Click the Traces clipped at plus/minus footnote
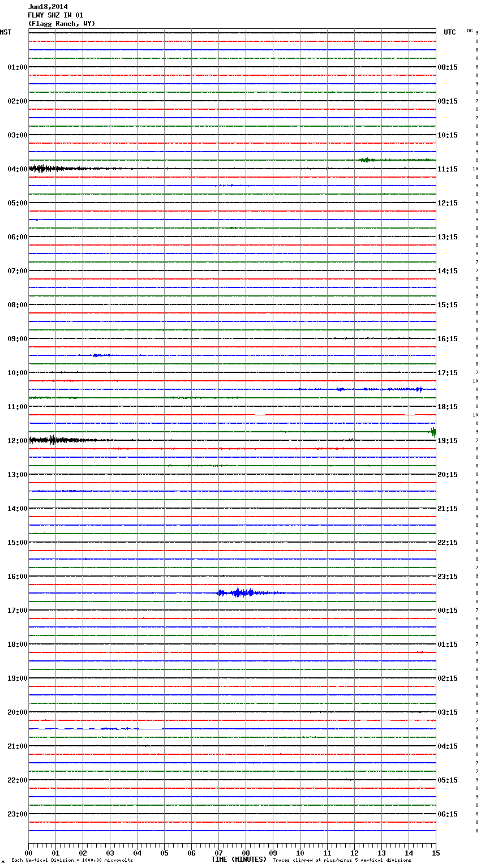Image resolution: width=481 pixels, height=868 pixels. tap(342, 861)
